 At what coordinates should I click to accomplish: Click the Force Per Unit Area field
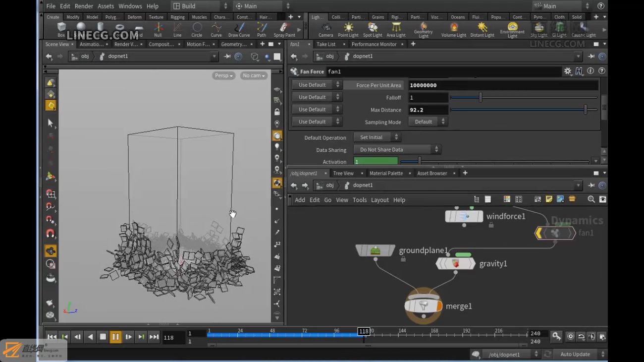click(x=503, y=85)
